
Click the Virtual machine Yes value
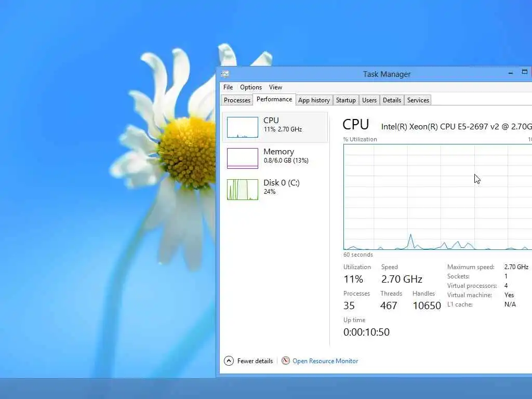[509, 295]
